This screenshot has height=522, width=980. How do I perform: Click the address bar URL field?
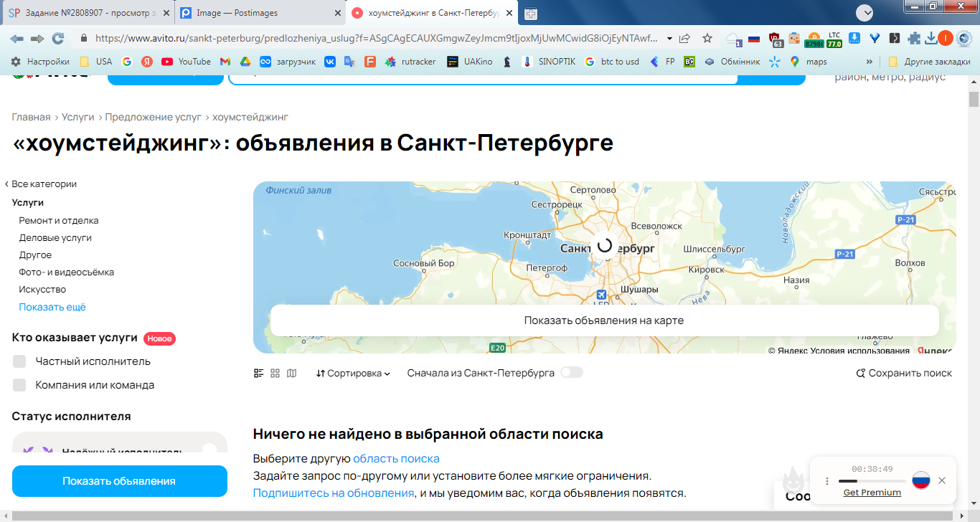pos(375,38)
